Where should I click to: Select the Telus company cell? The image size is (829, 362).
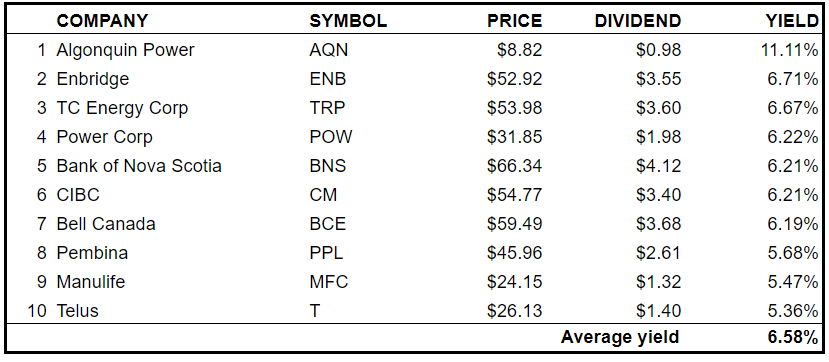(77, 311)
